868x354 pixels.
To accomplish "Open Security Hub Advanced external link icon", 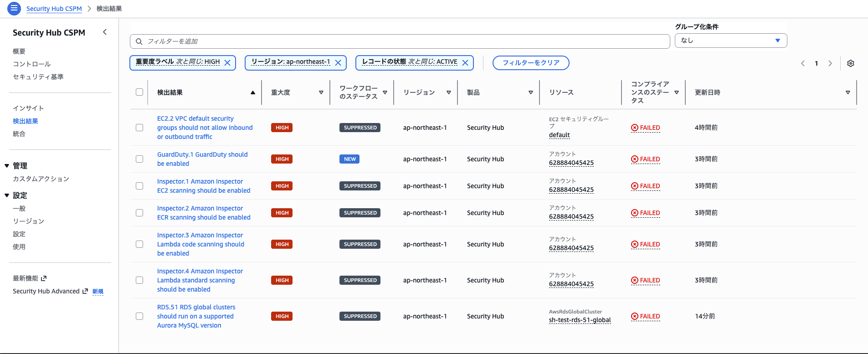I will [85, 291].
